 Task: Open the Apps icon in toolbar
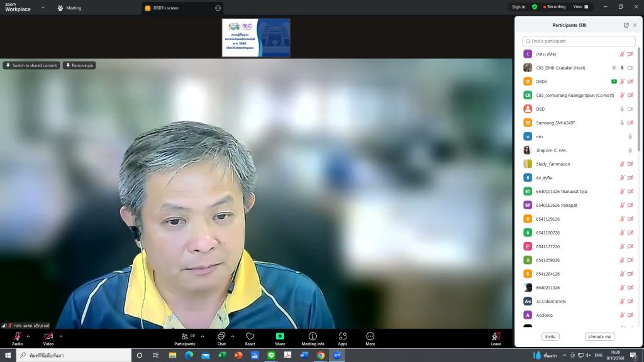pos(342,338)
